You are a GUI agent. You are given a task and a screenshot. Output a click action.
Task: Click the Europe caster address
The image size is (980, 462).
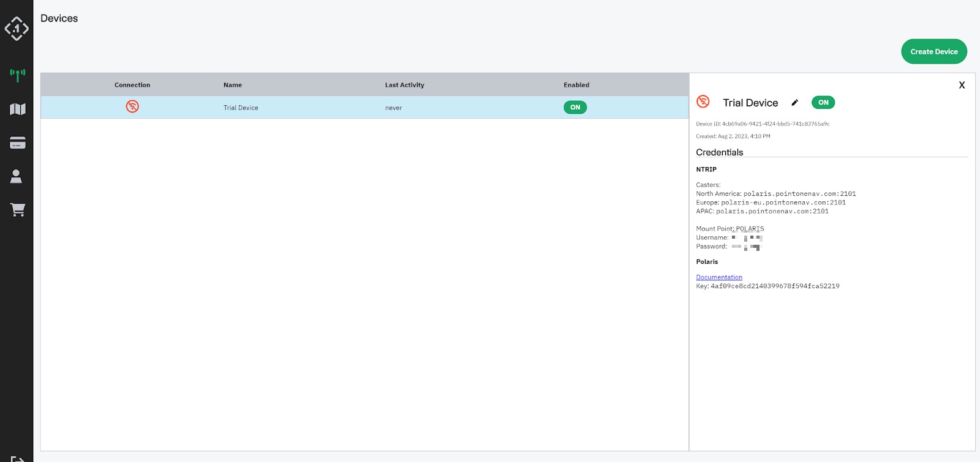pos(783,203)
